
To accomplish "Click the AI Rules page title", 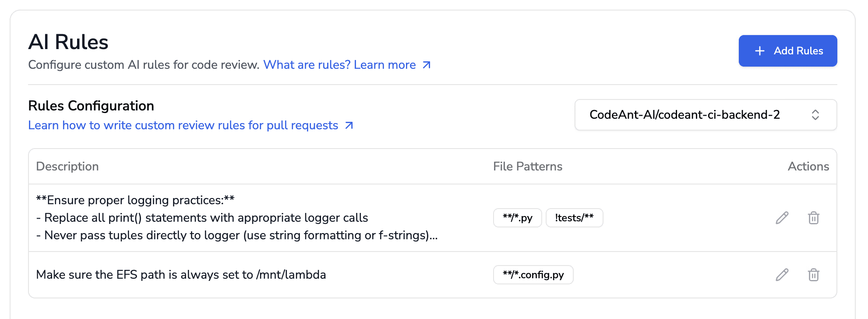I will point(68,42).
